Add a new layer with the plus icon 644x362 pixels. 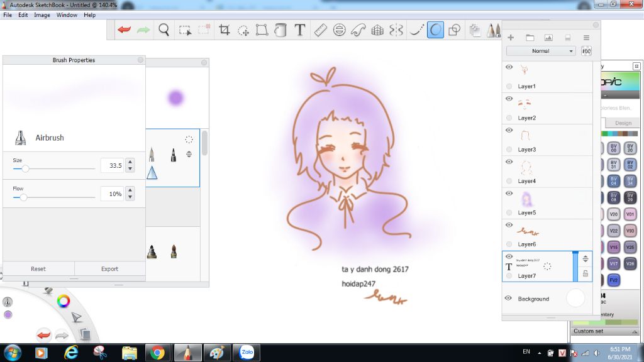[x=511, y=38]
